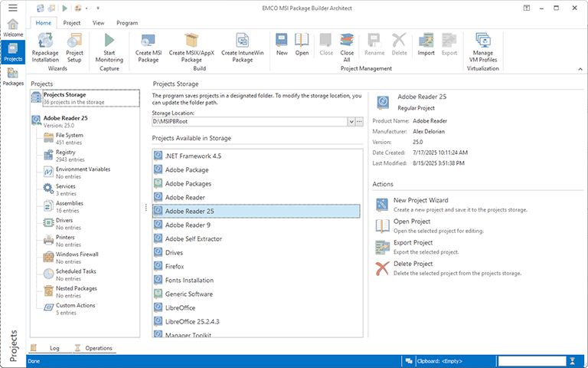This screenshot has height=368, width=588.
Task: Open the Program ribbon tab
Action: (x=127, y=23)
